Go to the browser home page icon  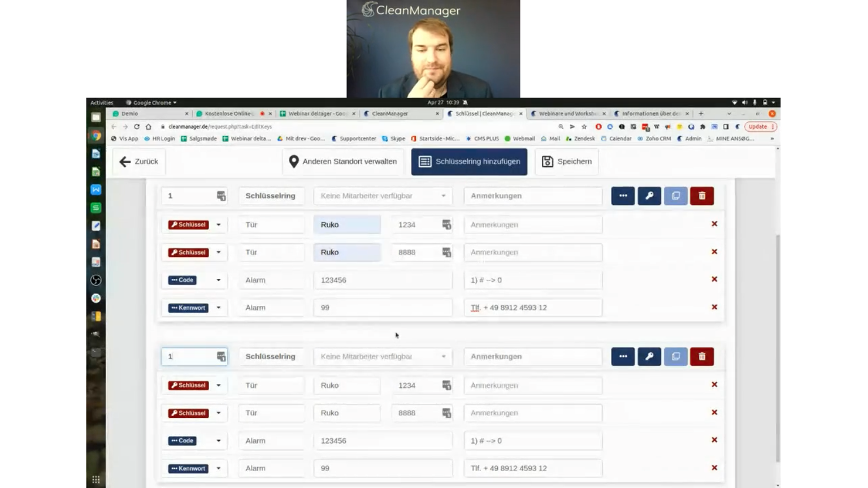point(149,127)
